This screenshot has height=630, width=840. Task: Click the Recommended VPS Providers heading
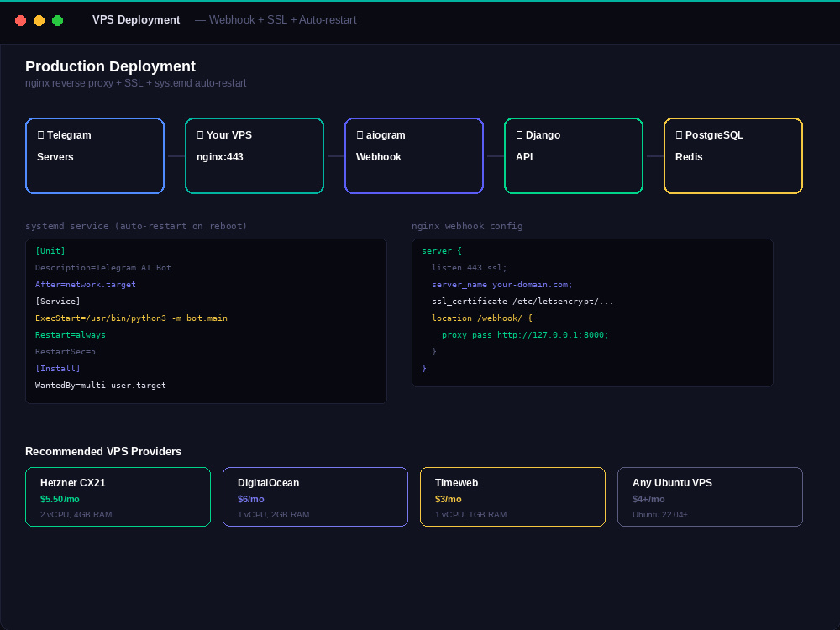(x=103, y=452)
